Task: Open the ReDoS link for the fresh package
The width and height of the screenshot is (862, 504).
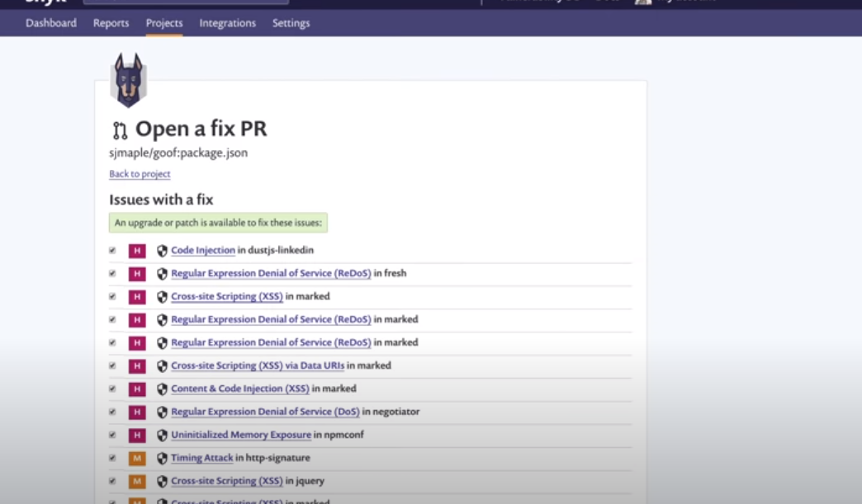Action: [x=271, y=273]
